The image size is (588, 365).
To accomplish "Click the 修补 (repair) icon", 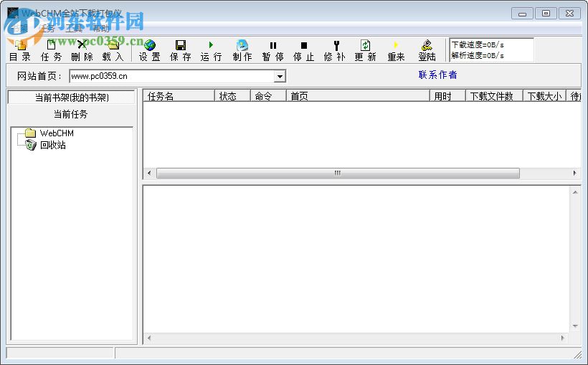I will coord(335,51).
